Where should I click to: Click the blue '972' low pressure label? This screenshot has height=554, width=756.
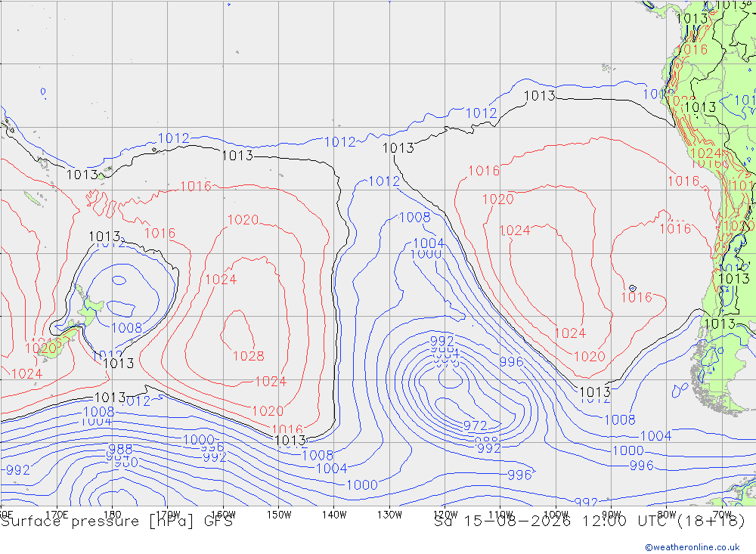click(x=475, y=426)
